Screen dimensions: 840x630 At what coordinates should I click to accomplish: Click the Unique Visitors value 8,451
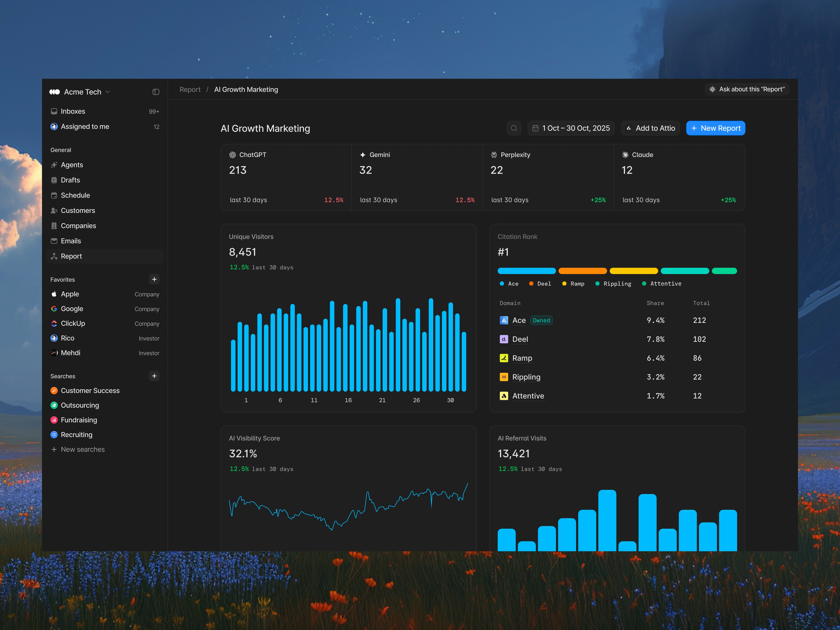243,252
